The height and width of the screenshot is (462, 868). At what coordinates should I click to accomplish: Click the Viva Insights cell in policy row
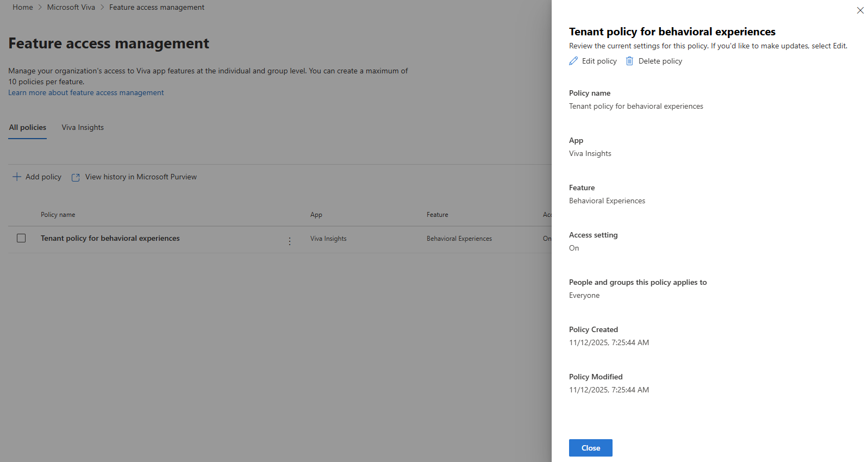tap(328, 239)
